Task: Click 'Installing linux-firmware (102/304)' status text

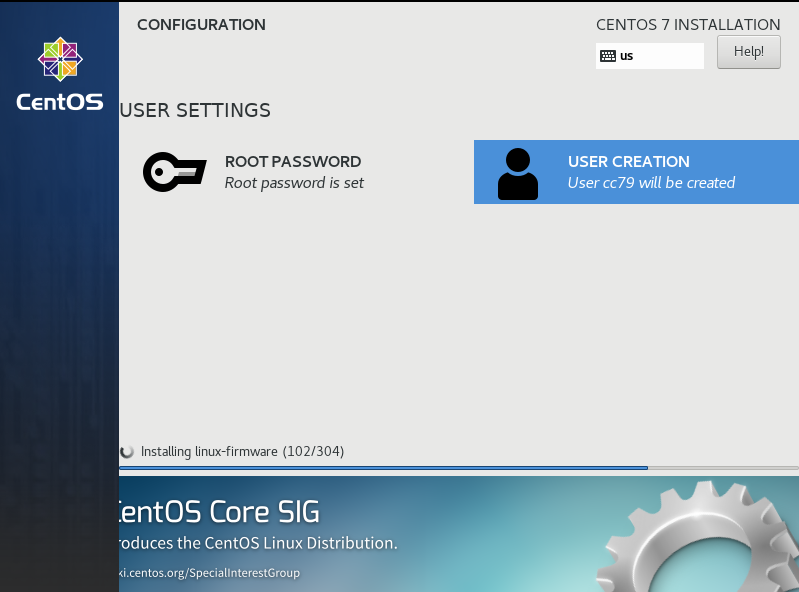Action: point(242,451)
